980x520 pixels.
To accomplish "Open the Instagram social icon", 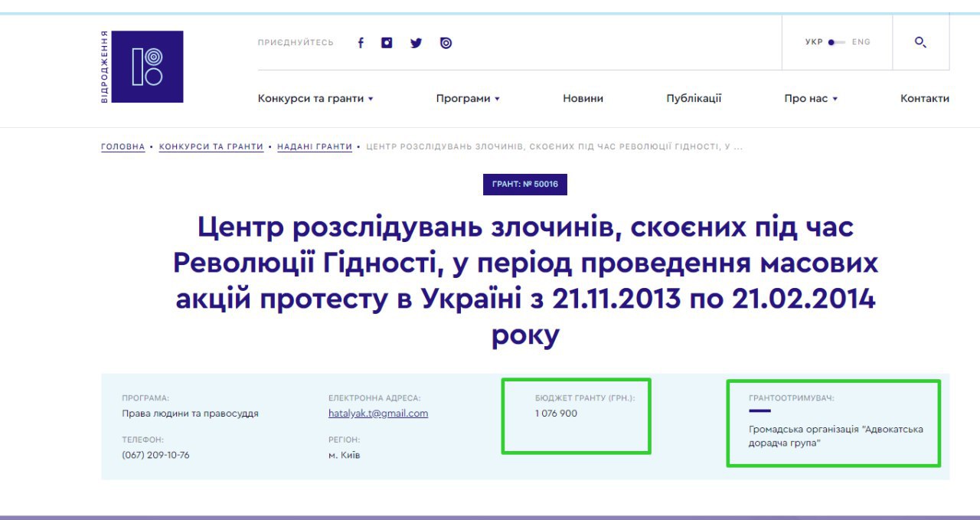I will pyautogui.click(x=387, y=43).
